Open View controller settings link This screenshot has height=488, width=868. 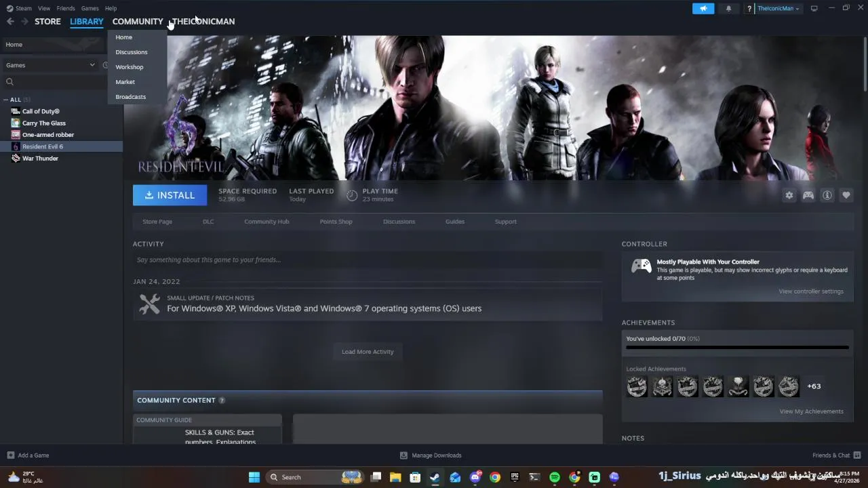pyautogui.click(x=811, y=291)
